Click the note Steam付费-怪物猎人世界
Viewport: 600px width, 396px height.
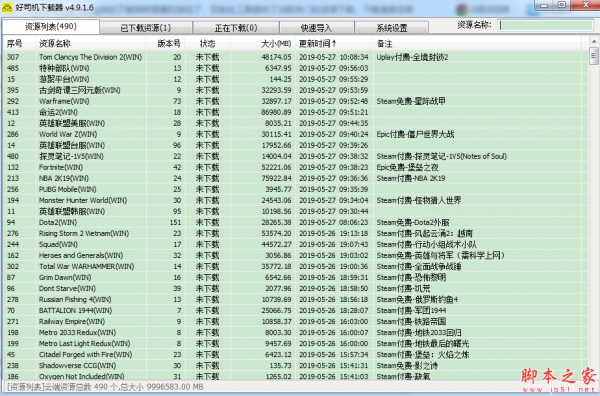coord(419,200)
